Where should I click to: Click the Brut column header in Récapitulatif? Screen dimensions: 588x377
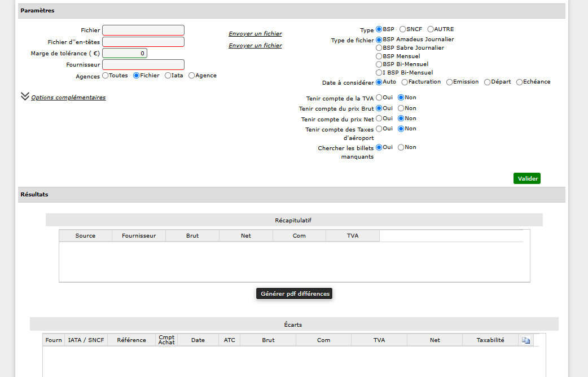pyautogui.click(x=192, y=235)
